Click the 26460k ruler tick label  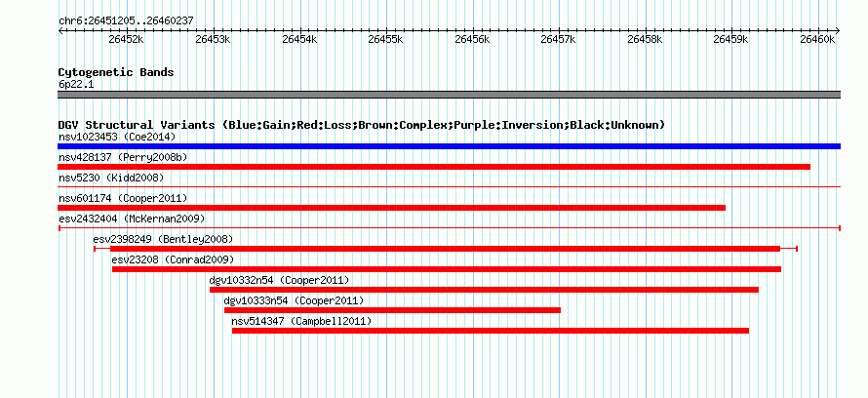coord(817,39)
